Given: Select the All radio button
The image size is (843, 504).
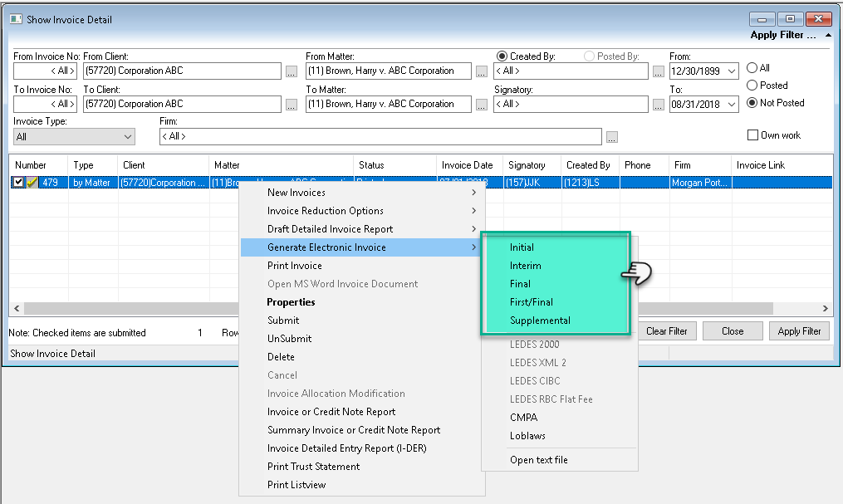Looking at the screenshot, I should 752,68.
